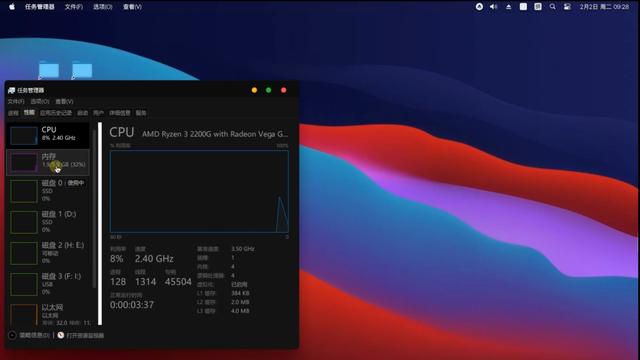640x360 pixels.
Task: Open 查看(V) menu in the top menu bar
Action: [132, 7]
